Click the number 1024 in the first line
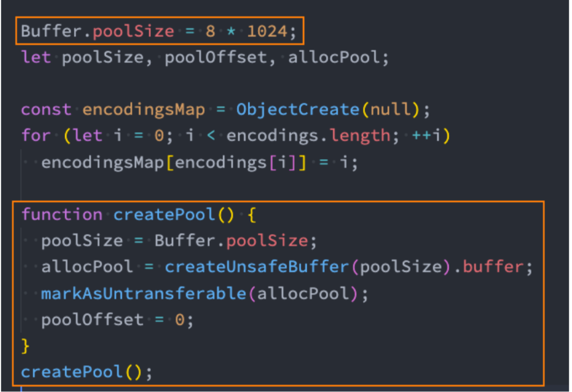The image size is (572, 392). point(267,32)
